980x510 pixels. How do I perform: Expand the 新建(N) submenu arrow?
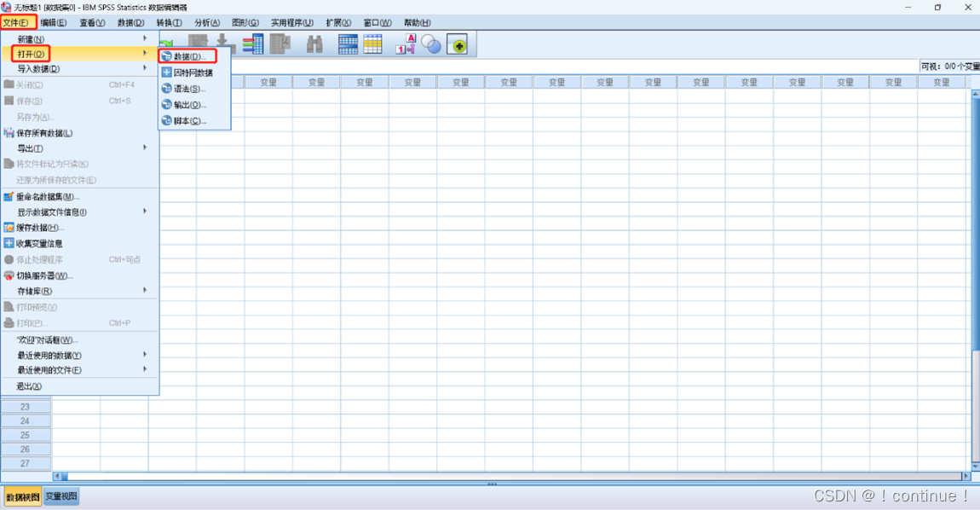click(x=145, y=38)
